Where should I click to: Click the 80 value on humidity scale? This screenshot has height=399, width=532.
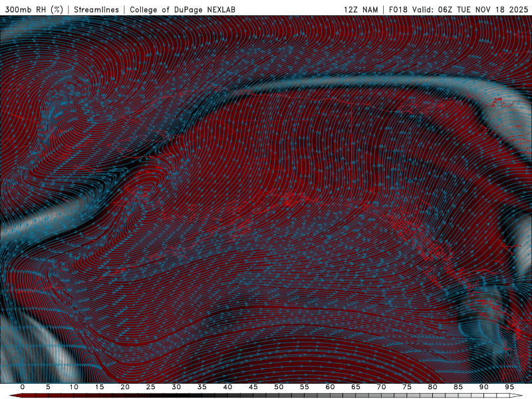[x=432, y=387]
